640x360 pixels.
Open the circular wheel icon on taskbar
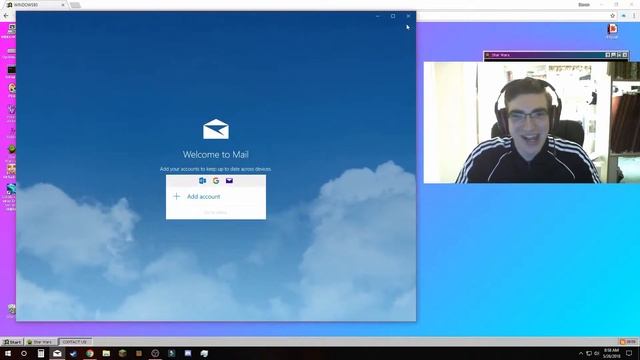155,353
